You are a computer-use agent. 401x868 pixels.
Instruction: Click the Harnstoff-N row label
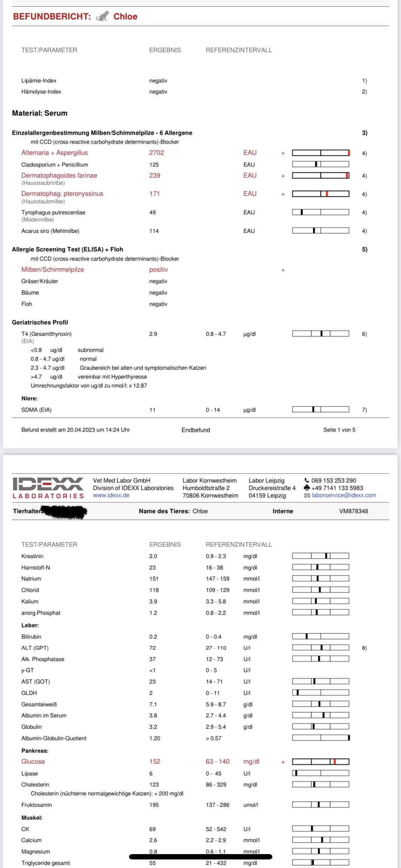point(36,568)
